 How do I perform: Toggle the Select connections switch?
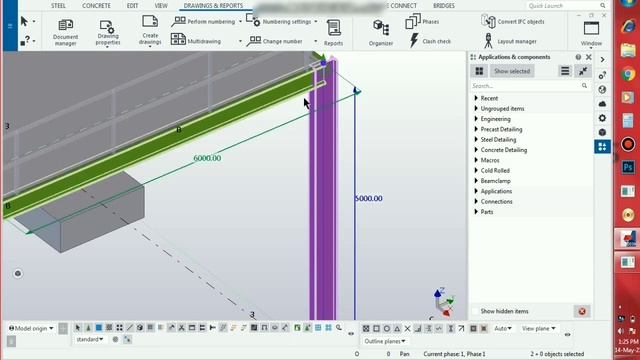coord(88,328)
